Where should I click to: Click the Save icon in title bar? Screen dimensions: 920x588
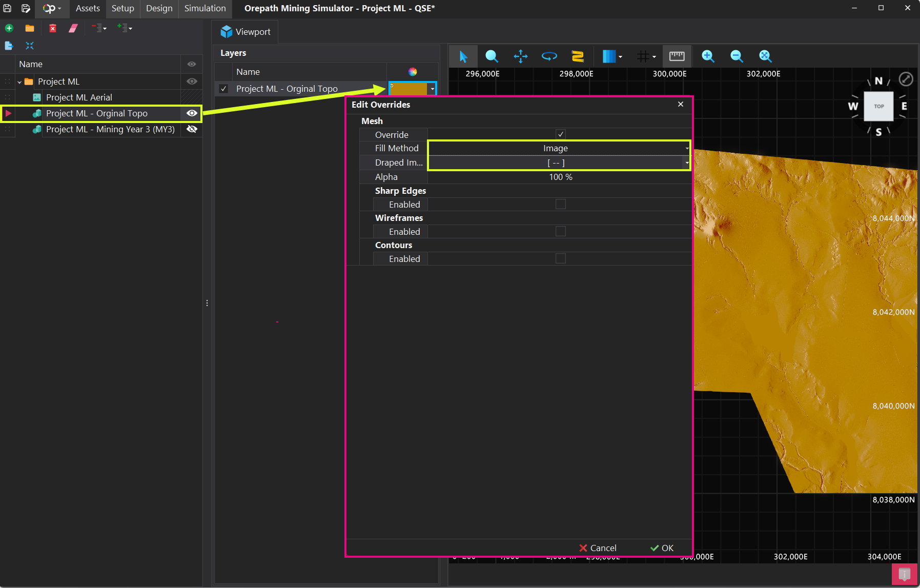8,8
